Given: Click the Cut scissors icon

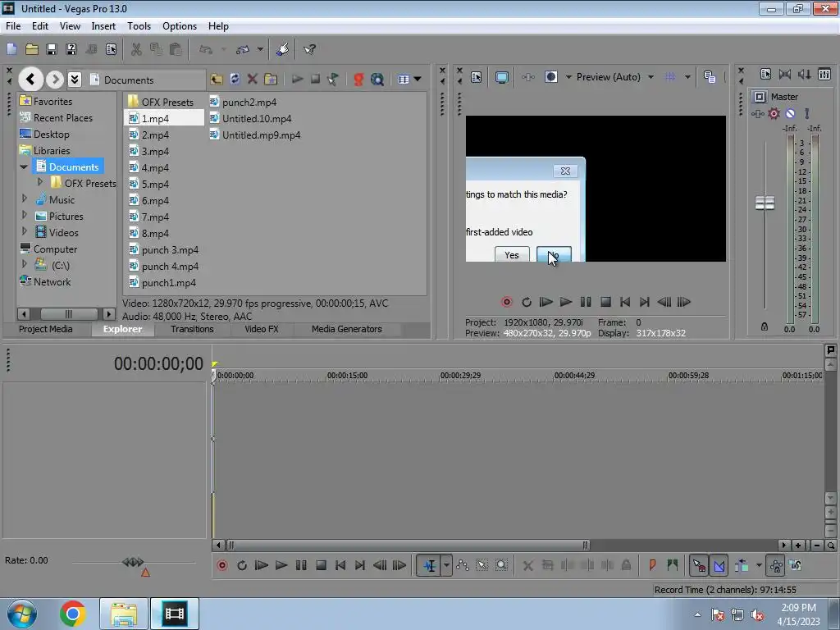Looking at the screenshot, I should click(136, 49).
